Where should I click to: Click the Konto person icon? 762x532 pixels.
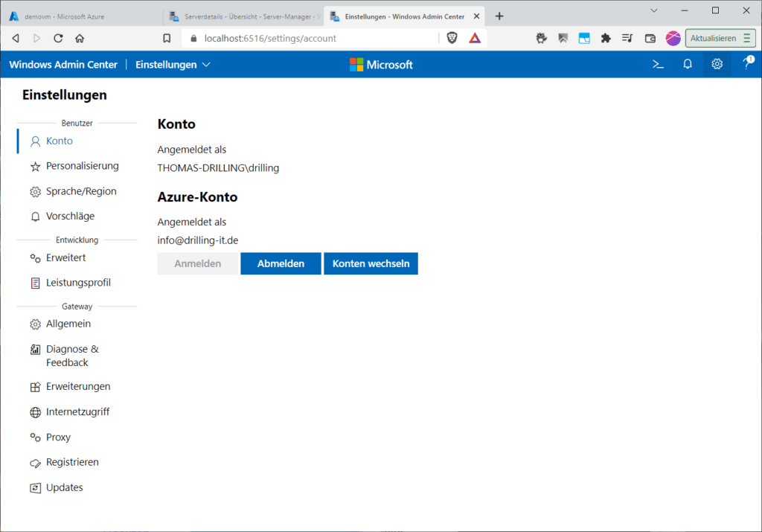[x=35, y=141]
